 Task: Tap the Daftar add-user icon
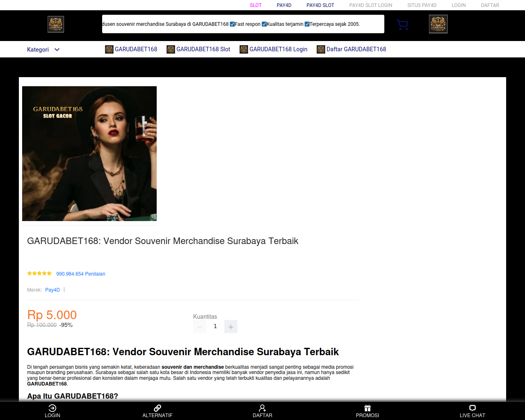coord(262,408)
